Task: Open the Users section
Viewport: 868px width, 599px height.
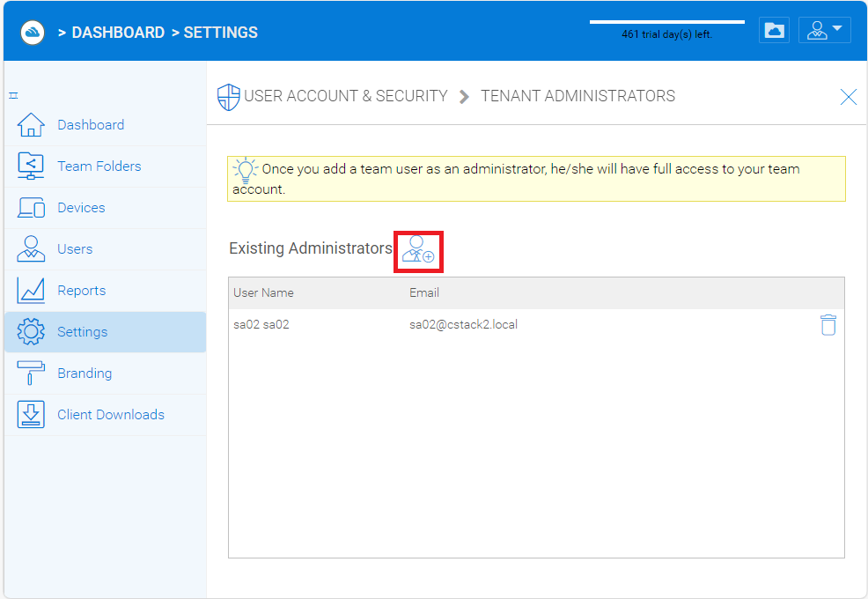Action: pyautogui.click(x=75, y=249)
